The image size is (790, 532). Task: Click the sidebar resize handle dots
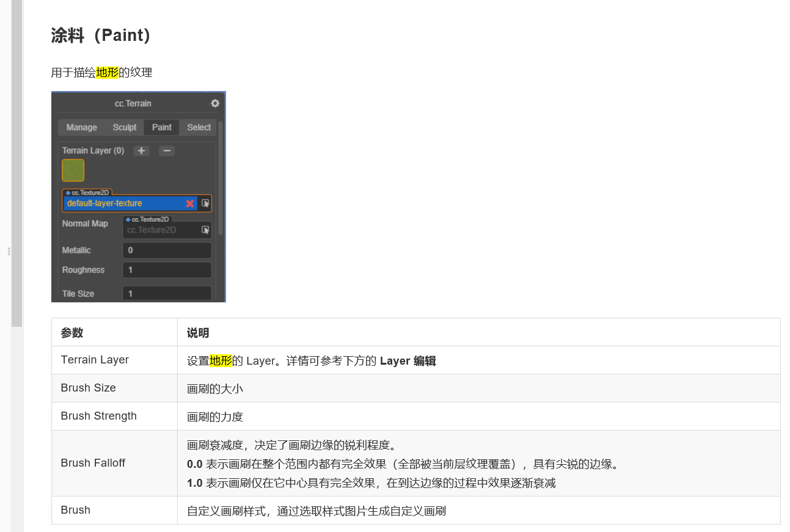pyautogui.click(x=9, y=251)
